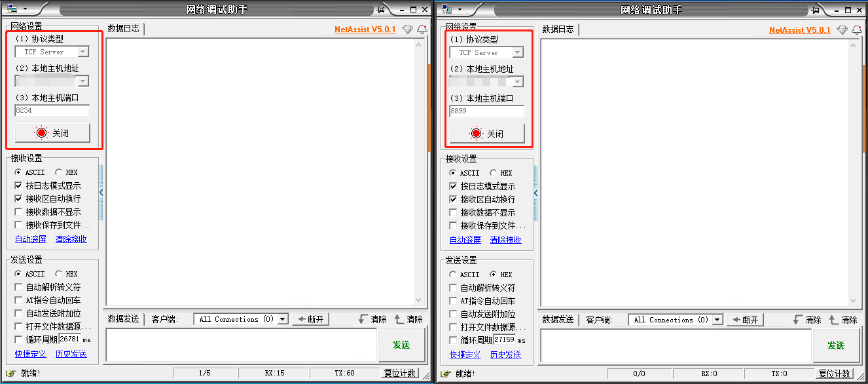Select 数据发送 tab in port 8234 window
The image size is (868, 384).
(123, 319)
